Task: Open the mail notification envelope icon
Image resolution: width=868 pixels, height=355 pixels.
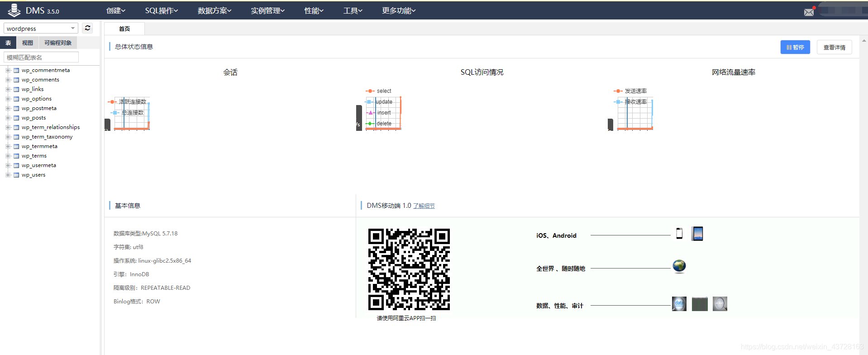Action: (809, 12)
